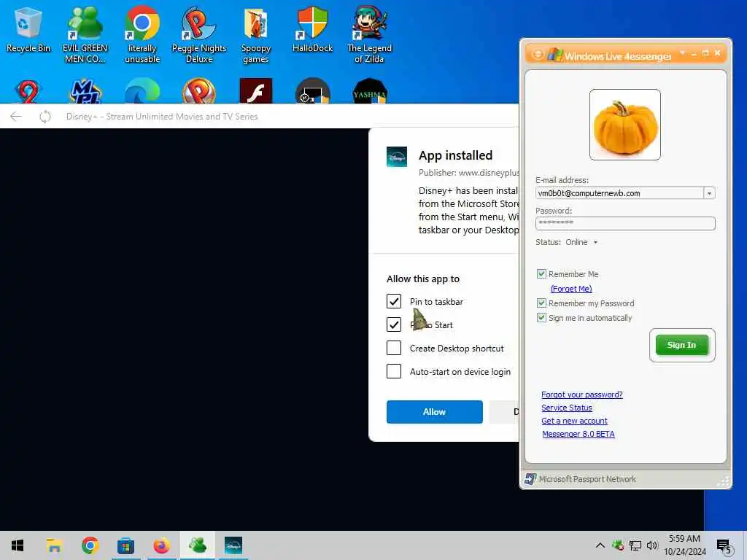Click the 'Allow this app to' label
The width and height of the screenshot is (747, 560).
point(423,279)
